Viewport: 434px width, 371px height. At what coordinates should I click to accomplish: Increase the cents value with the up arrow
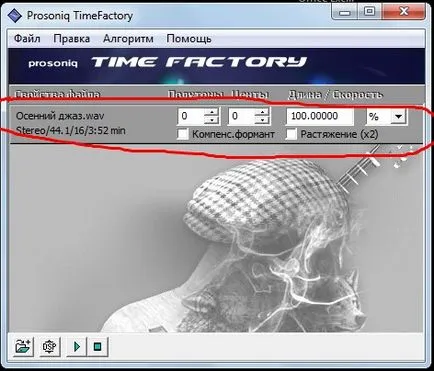[x=262, y=112]
